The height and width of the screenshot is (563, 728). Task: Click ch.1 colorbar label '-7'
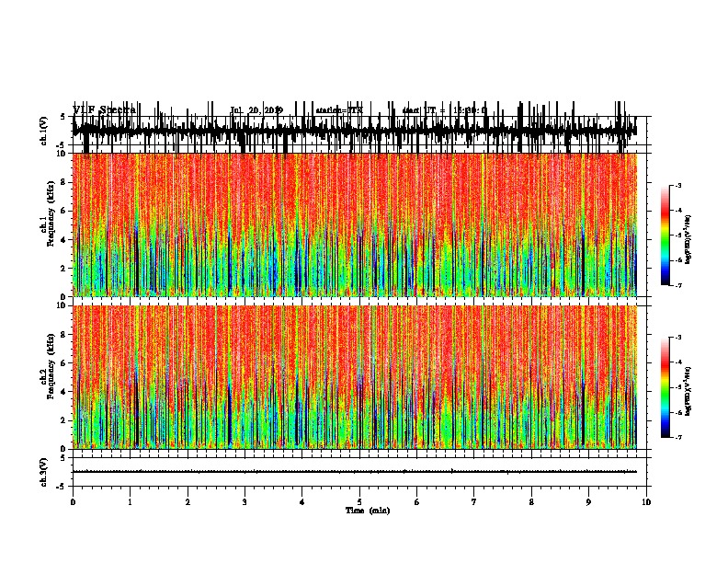coord(677,285)
